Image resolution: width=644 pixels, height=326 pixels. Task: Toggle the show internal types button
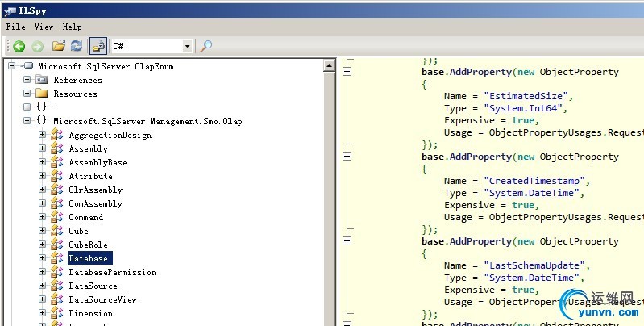98,46
